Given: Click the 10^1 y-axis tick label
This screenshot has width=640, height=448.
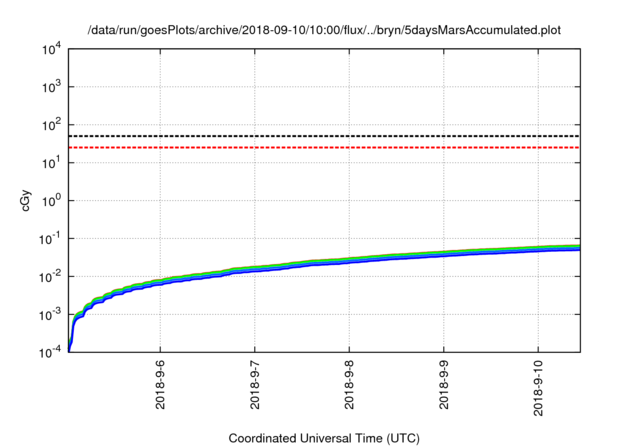Looking at the screenshot, I should coord(51,163).
